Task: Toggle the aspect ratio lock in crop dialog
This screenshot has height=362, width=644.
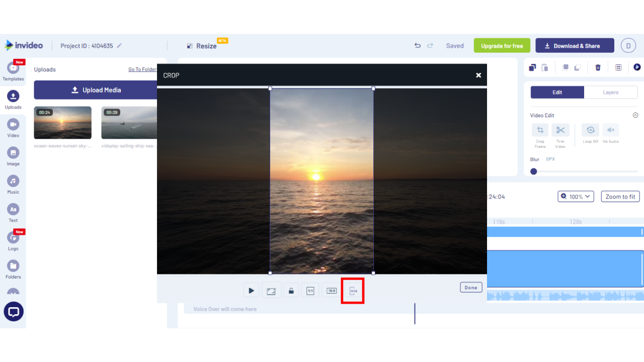Action: tap(291, 290)
